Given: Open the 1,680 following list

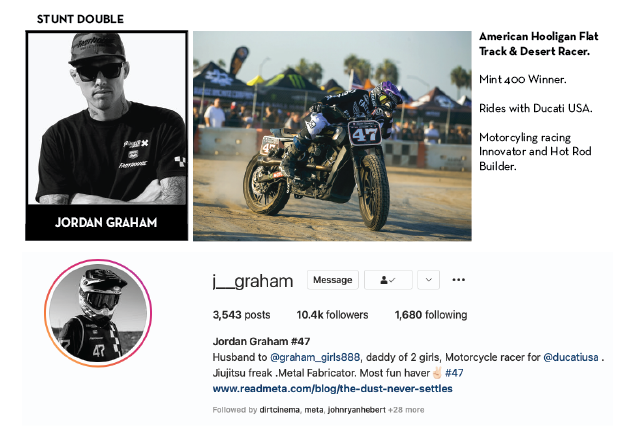Looking at the screenshot, I should click(431, 315).
